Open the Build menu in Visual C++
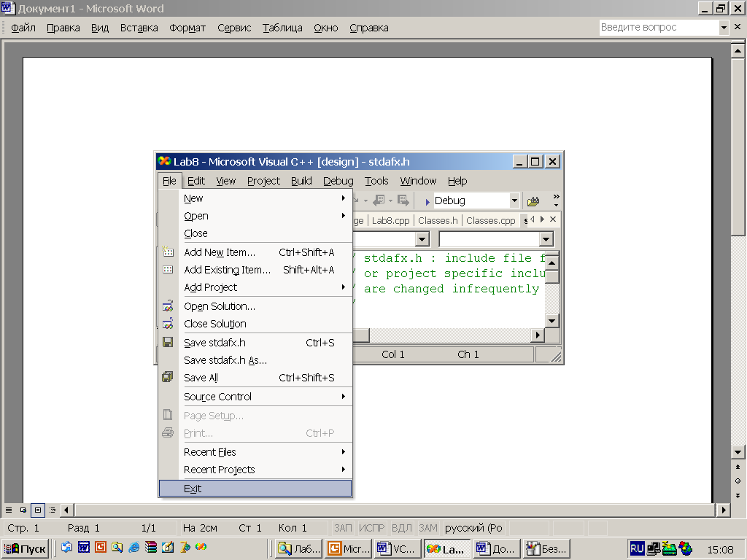Viewport: 747px width, 560px height. coord(301,181)
